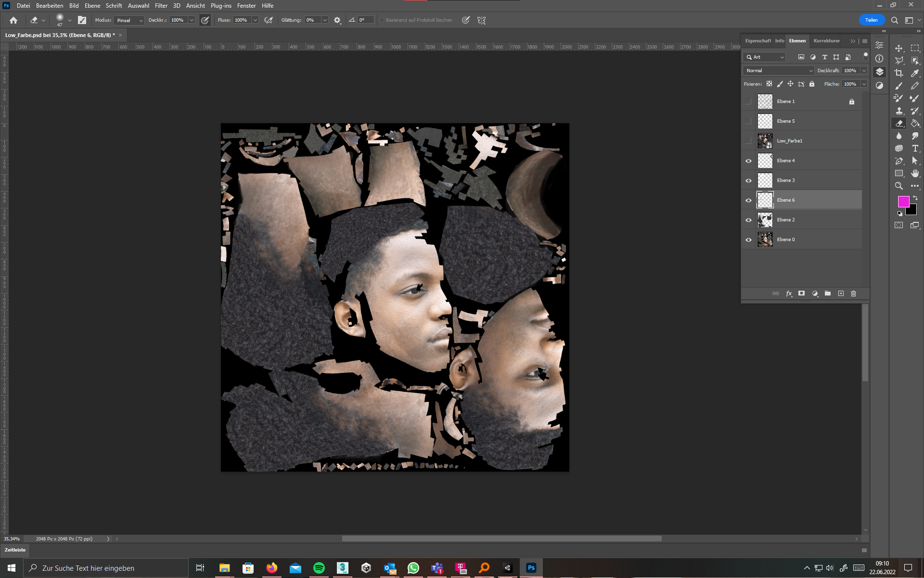924x578 pixels.
Task: Open the magenta foreground color swatch
Action: click(903, 202)
